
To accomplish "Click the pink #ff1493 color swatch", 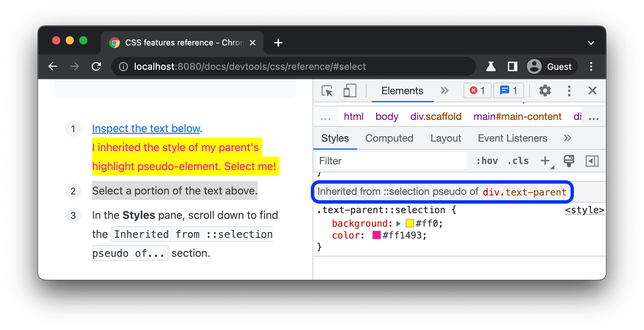I will pos(377,235).
